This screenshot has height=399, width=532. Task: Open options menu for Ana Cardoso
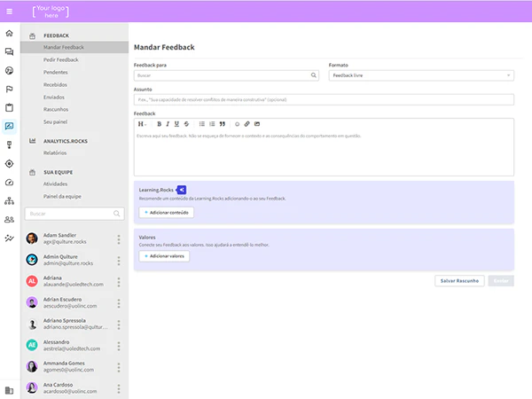(119, 389)
